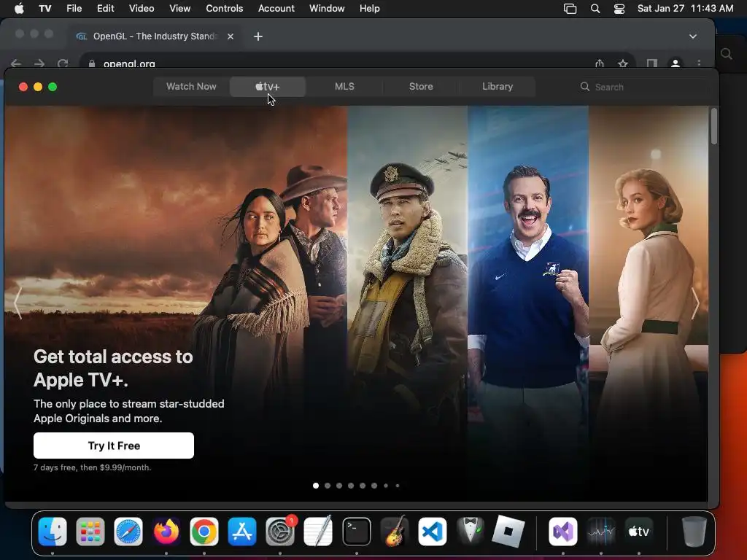Open the Window menu
Screen dimensions: 747x560
[327, 9]
